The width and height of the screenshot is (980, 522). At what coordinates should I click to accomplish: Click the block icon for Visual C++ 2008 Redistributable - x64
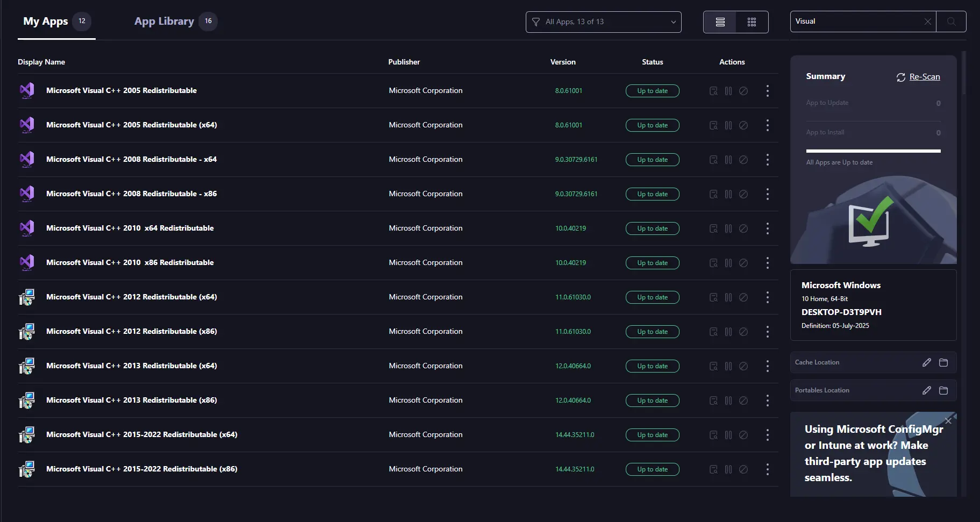click(x=743, y=160)
